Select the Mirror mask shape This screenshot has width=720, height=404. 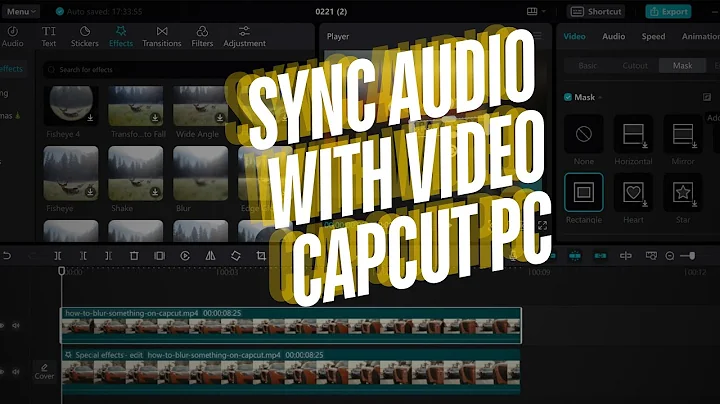click(x=683, y=134)
